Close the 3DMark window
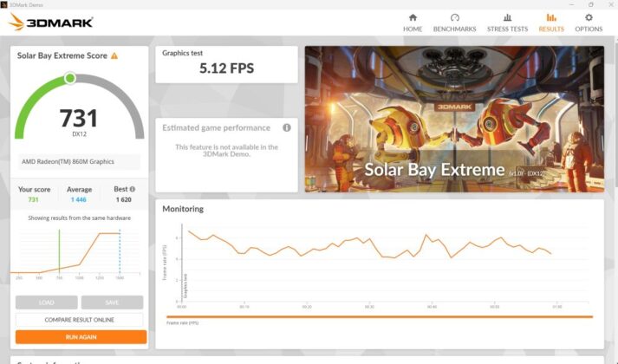This screenshot has width=618, height=364. pos(610,4)
